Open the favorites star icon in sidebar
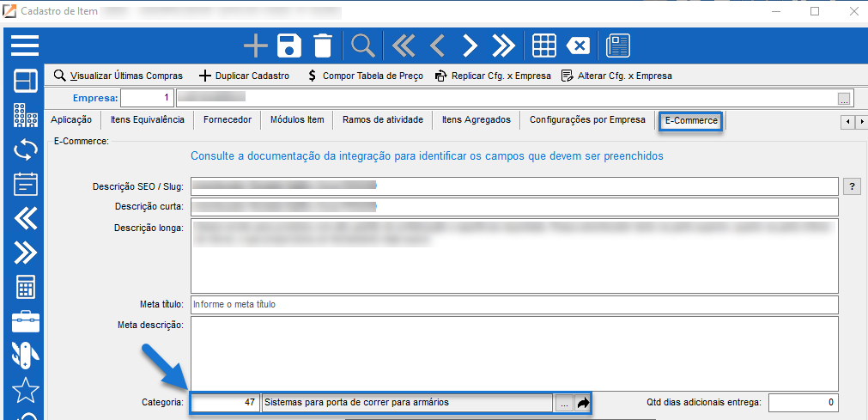The width and height of the screenshot is (868, 420). click(25, 390)
